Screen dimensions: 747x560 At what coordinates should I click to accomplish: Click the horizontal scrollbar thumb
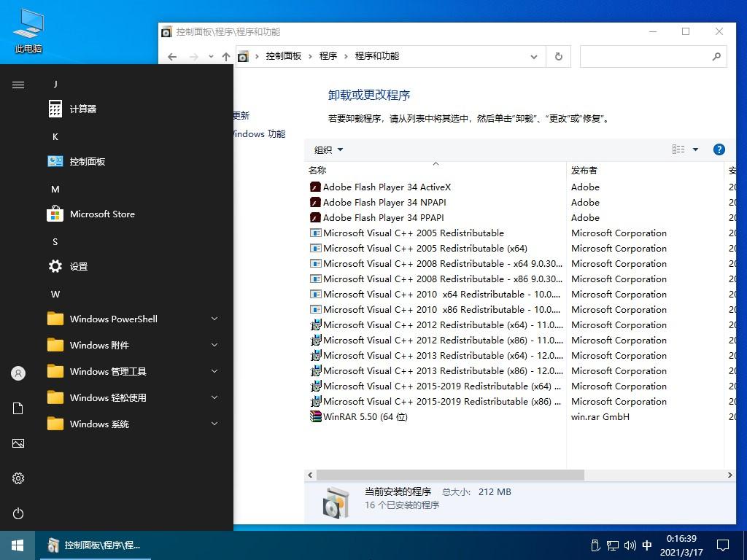[450, 475]
